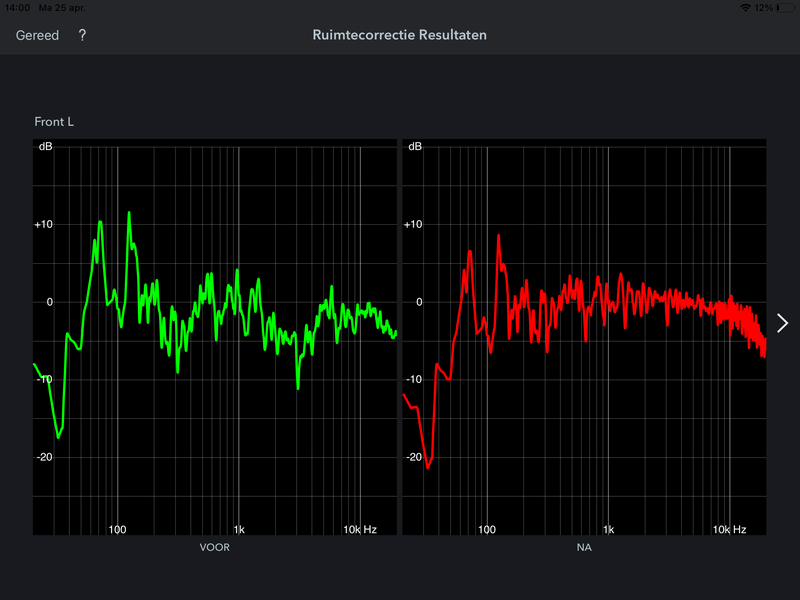800x600 pixels.
Task: Tap the +10 label on VOOR graph
Action: (x=43, y=224)
